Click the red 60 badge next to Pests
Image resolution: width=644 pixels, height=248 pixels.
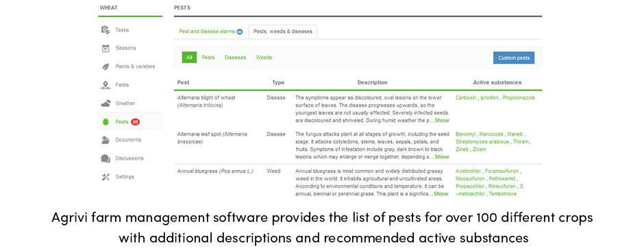coord(135,122)
